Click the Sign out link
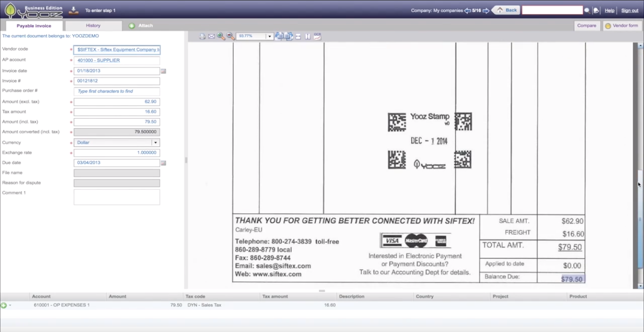 630,10
